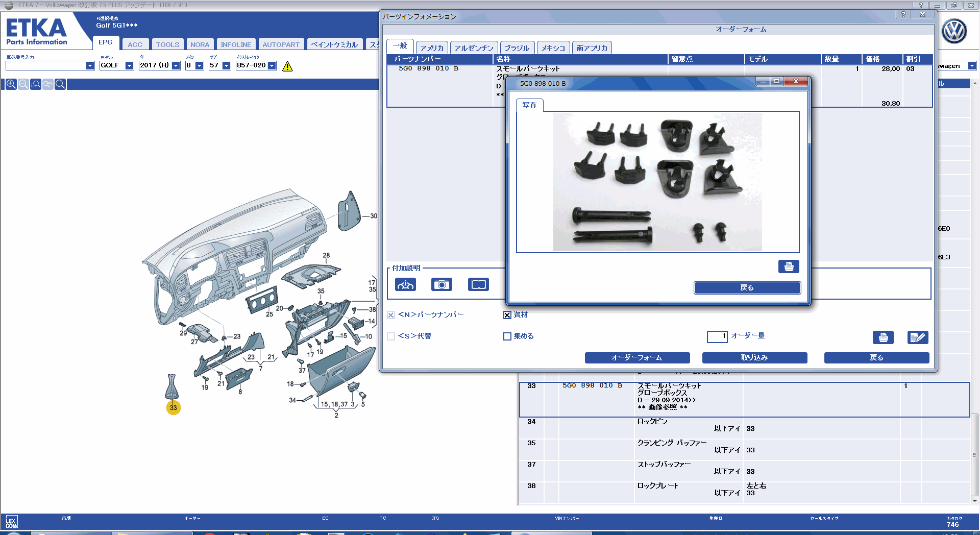
Task: Toggle the <S>代替 checkbox
Action: tap(391, 336)
